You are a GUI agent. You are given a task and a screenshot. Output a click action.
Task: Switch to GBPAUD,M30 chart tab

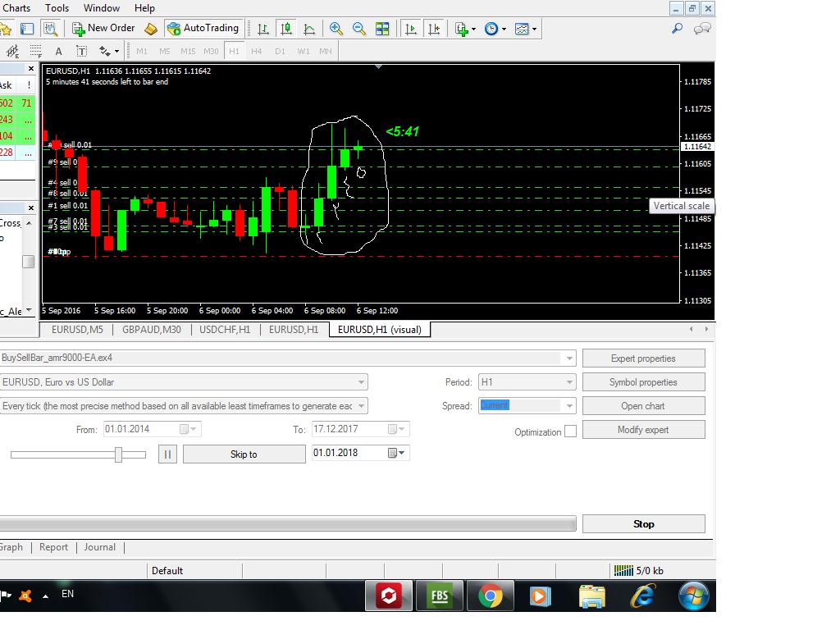pos(152,330)
